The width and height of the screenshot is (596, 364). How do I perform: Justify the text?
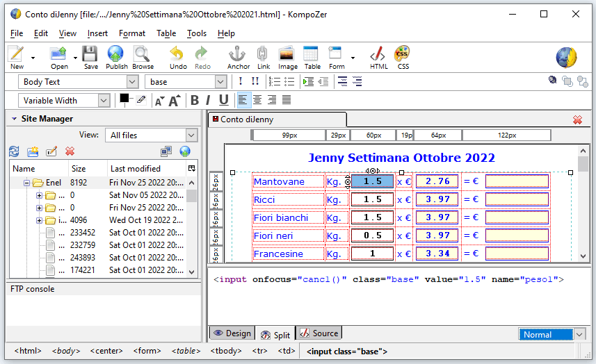pos(287,100)
